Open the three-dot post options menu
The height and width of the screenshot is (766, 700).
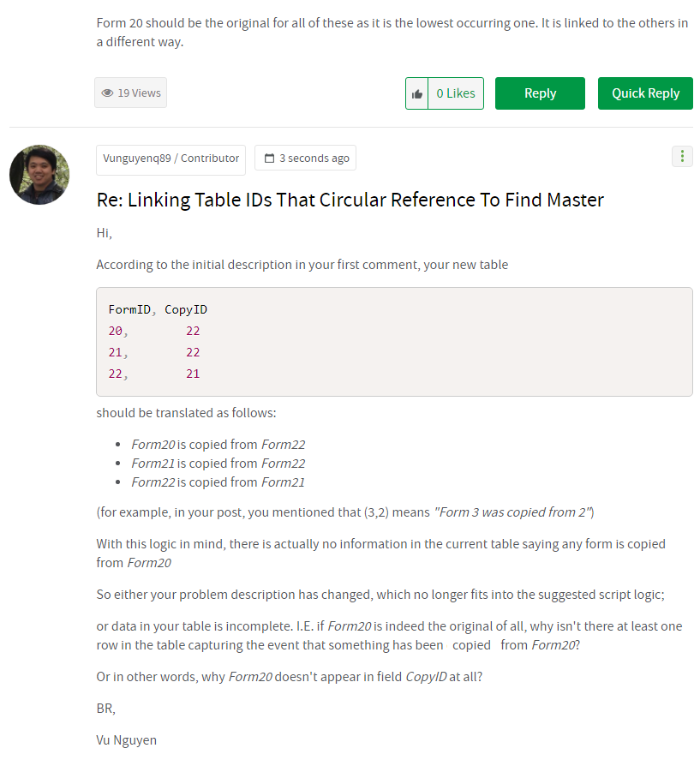682,156
